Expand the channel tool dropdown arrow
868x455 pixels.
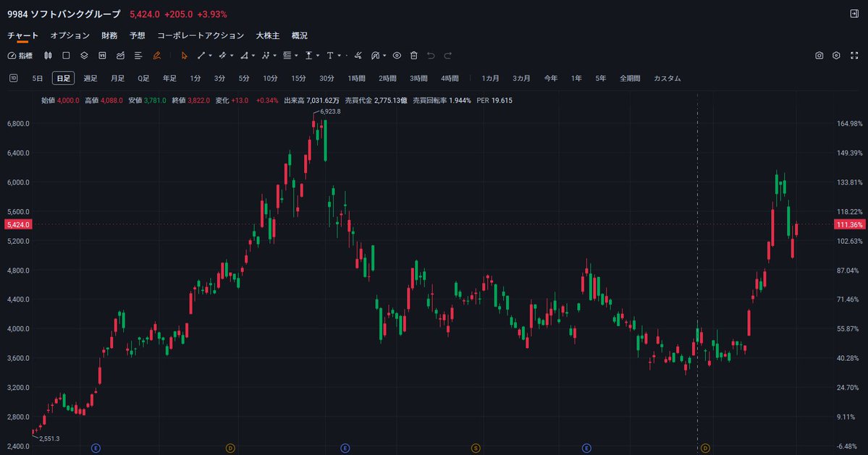point(232,55)
